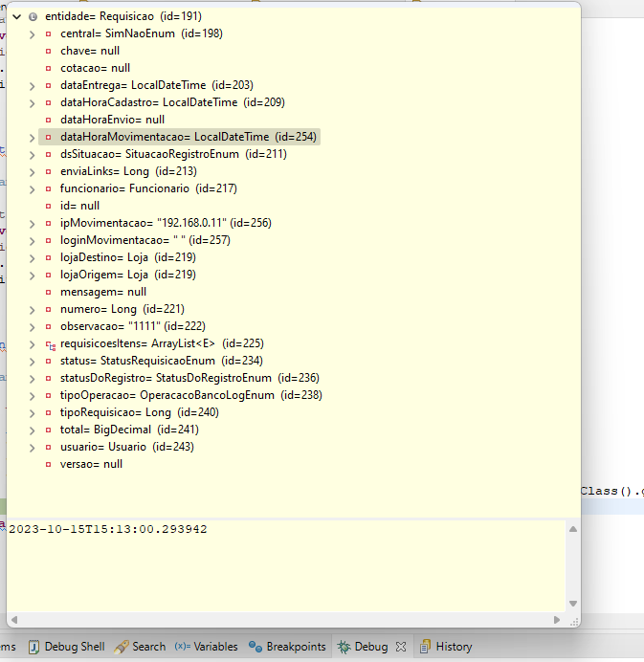This screenshot has width=644, height=662.
Task: Expand the dataEntrega LocalDateTime field
Action: tap(33, 86)
